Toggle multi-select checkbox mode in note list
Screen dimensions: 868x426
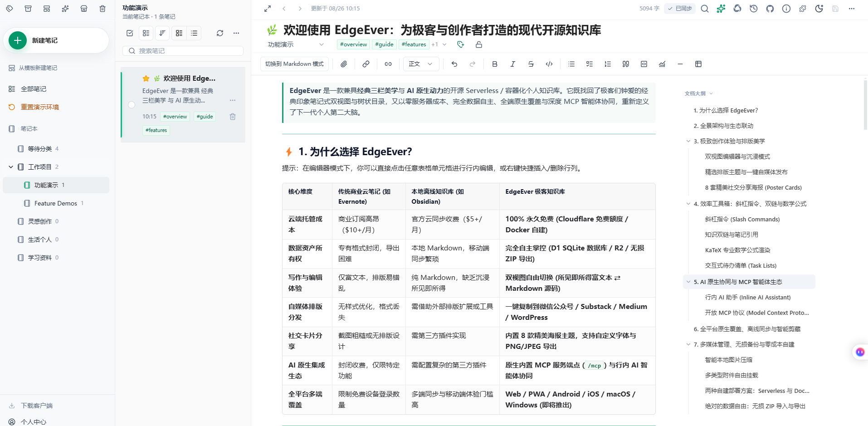tap(130, 33)
